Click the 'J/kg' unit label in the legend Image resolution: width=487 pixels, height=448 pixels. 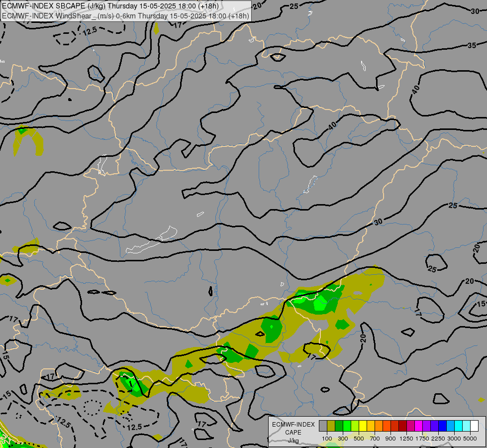tap(293, 441)
